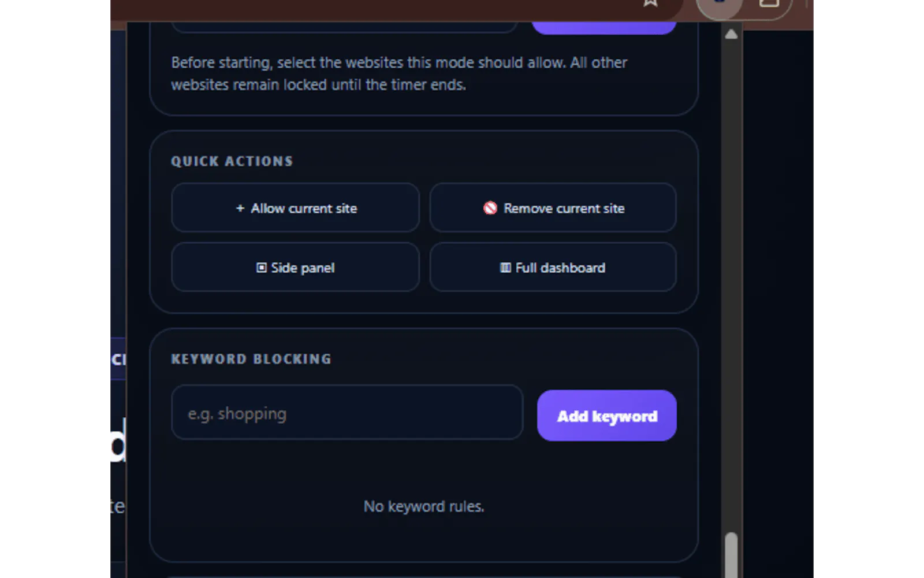Click Remove current site button

click(553, 208)
